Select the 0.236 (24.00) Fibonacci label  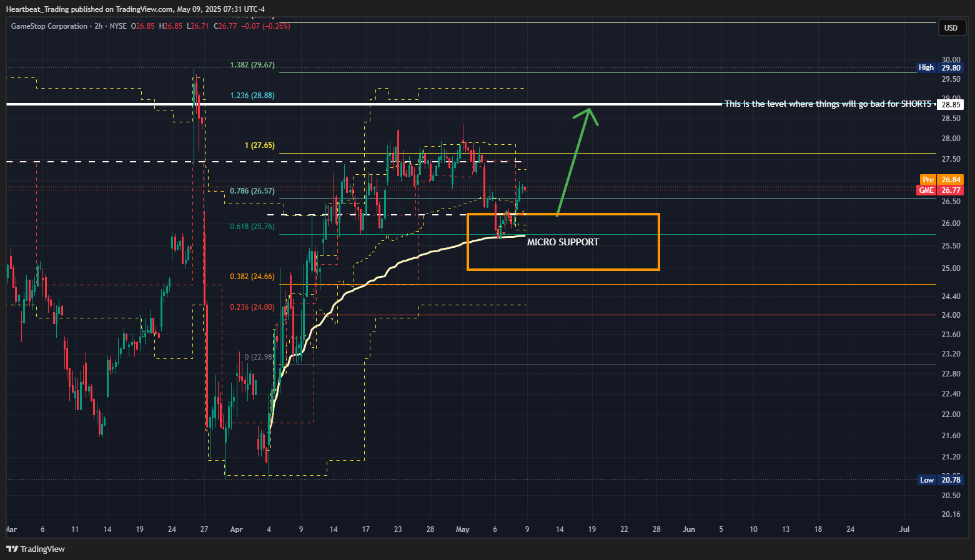click(x=252, y=307)
